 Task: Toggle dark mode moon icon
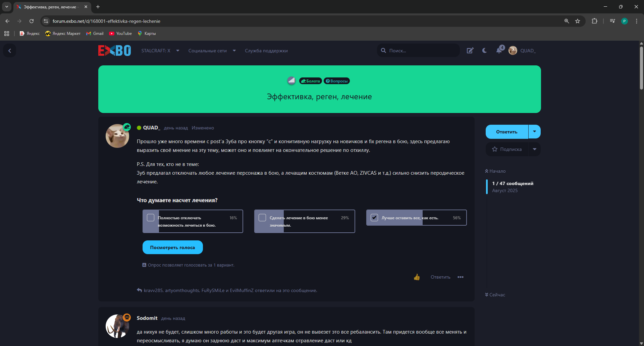[x=484, y=51]
